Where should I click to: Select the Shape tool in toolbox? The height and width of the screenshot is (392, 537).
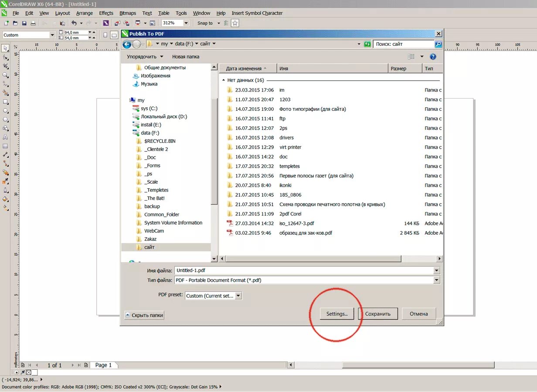tap(5, 57)
